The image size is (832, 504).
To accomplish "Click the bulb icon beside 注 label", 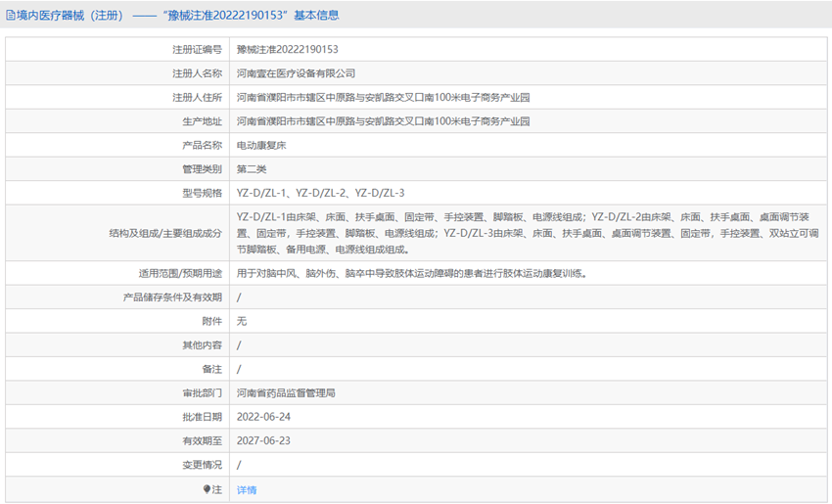I will pos(207,489).
